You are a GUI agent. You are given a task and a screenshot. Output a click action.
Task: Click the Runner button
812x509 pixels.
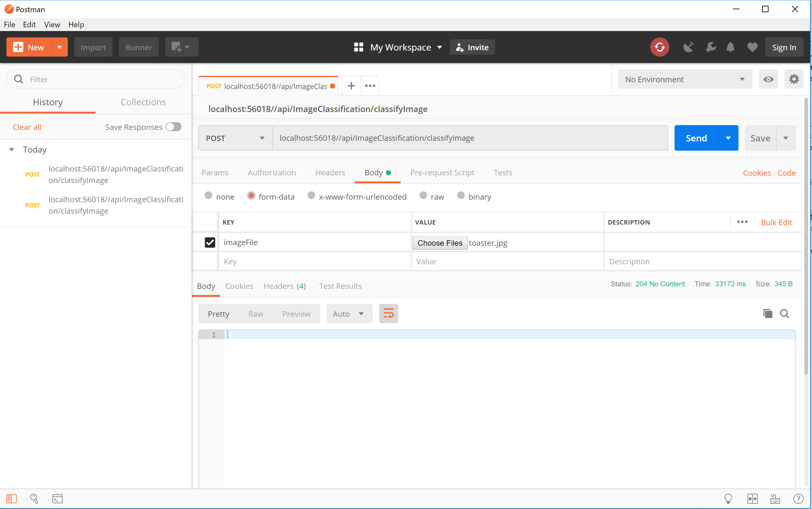139,47
